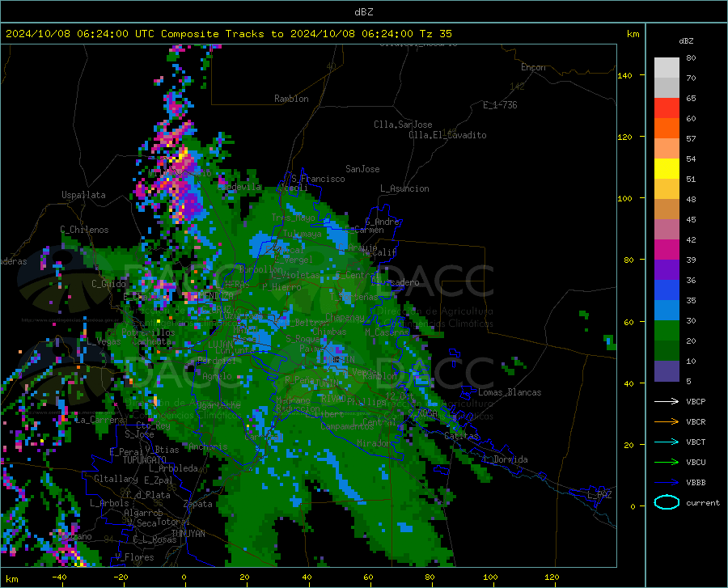Click the 'E_1-736' map label
The width and height of the screenshot is (728, 588).
(x=500, y=105)
